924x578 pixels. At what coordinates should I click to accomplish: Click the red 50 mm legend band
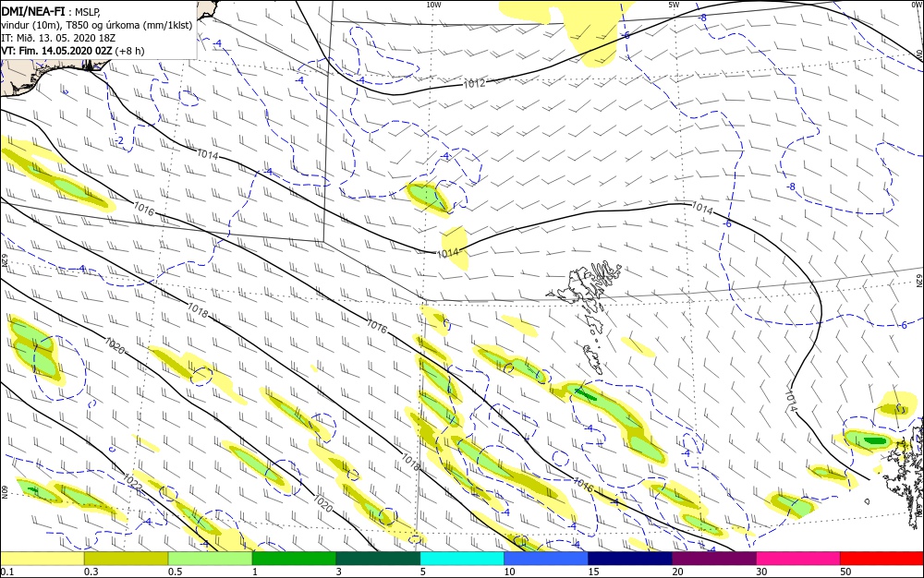[x=881, y=559]
